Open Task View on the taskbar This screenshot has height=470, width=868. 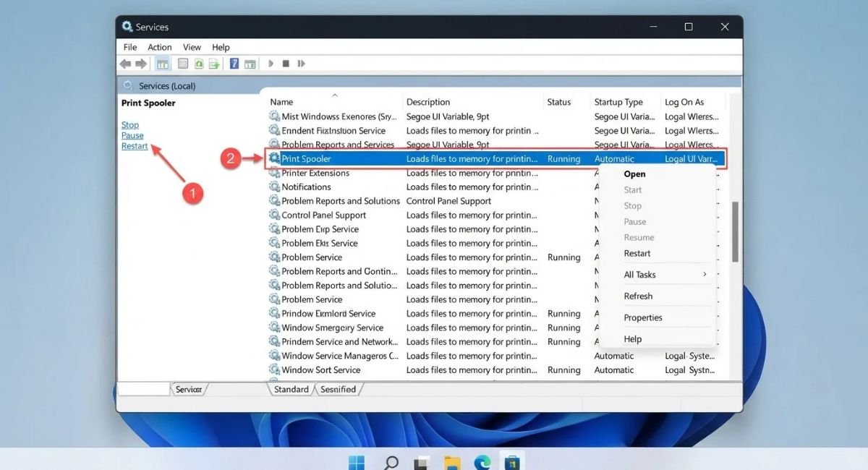[x=422, y=463]
